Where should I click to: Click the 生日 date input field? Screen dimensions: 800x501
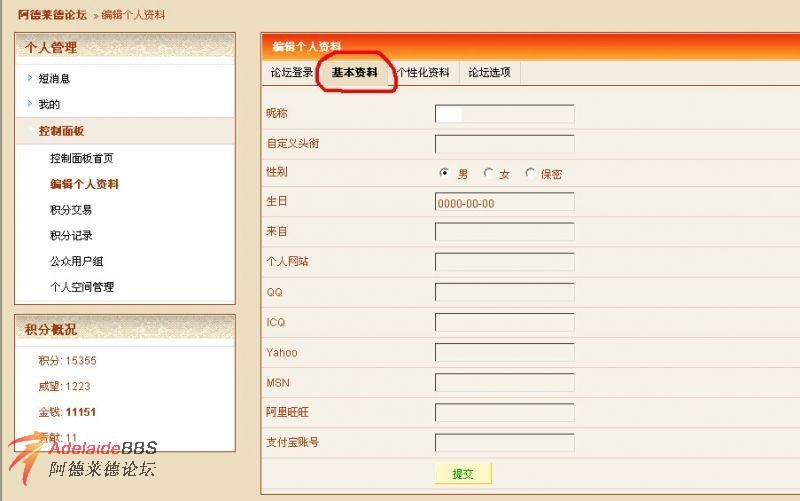[x=504, y=203]
